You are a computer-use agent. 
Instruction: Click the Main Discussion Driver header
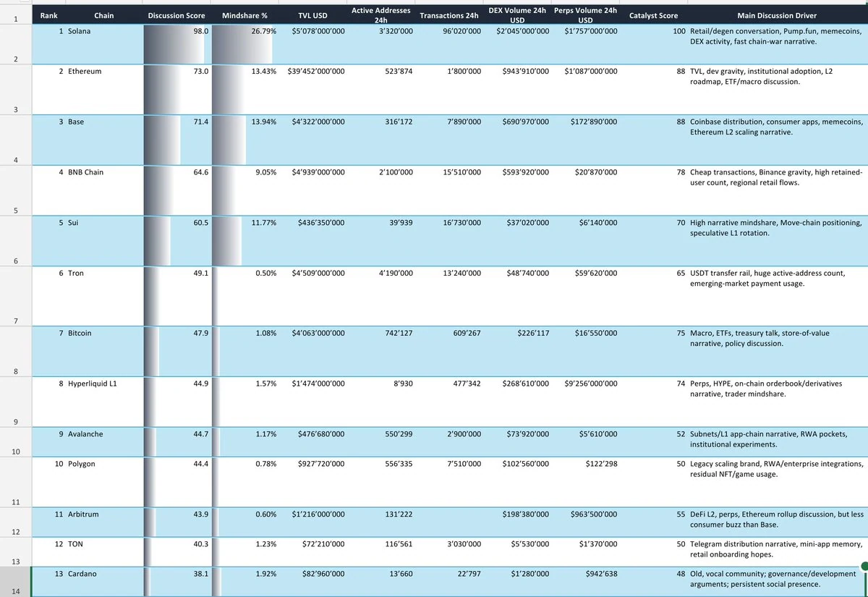(778, 15)
